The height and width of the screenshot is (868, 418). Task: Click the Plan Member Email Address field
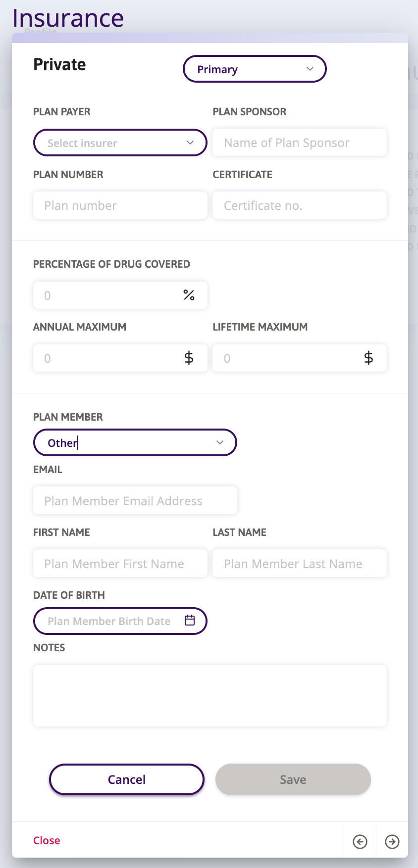pos(135,501)
